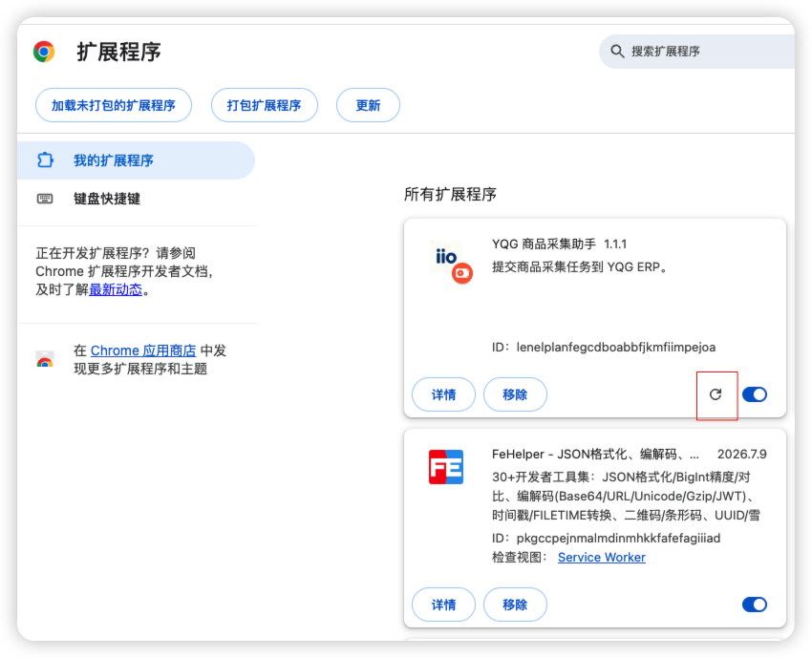Click the 打包扩展程序 button
812x658 pixels.
264,105
